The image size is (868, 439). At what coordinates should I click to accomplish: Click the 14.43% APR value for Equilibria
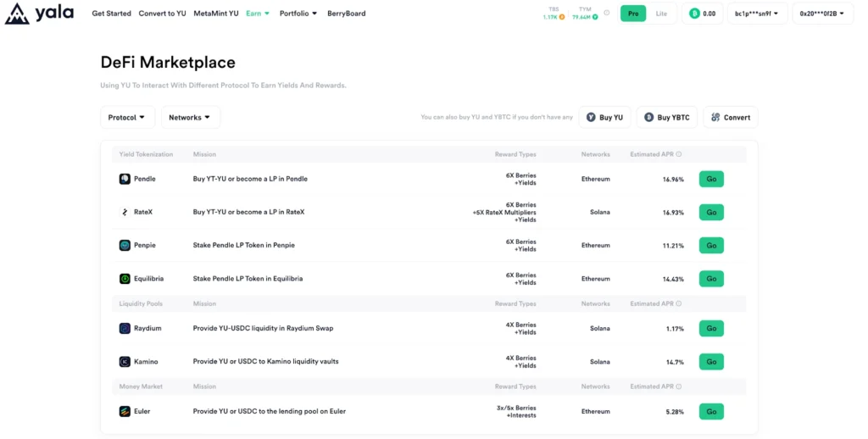point(673,279)
